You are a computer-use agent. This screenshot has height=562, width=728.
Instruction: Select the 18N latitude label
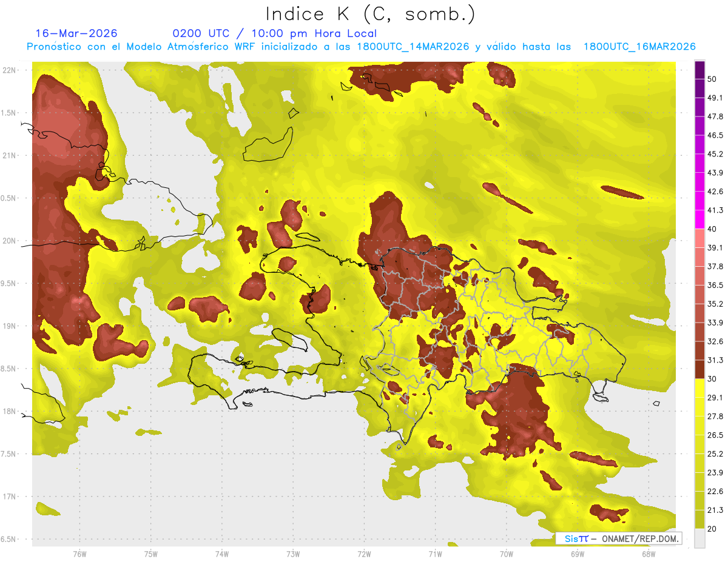tap(8, 411)
